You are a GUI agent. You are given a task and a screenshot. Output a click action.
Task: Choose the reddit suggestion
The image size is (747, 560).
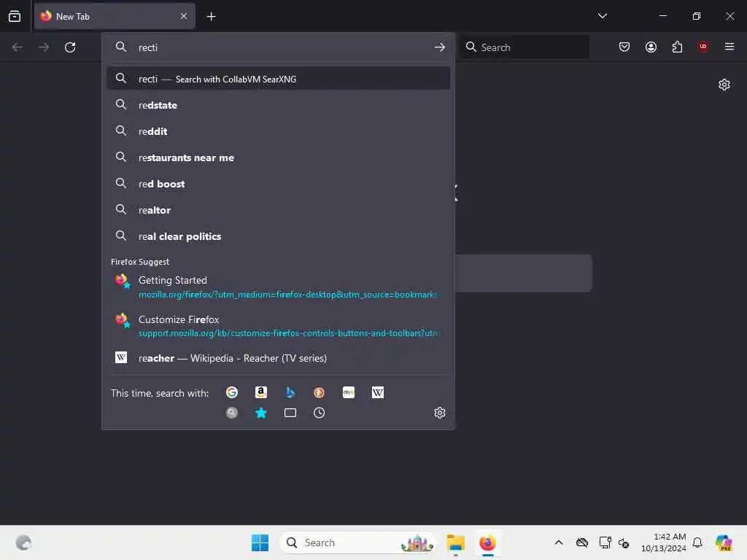278,131
